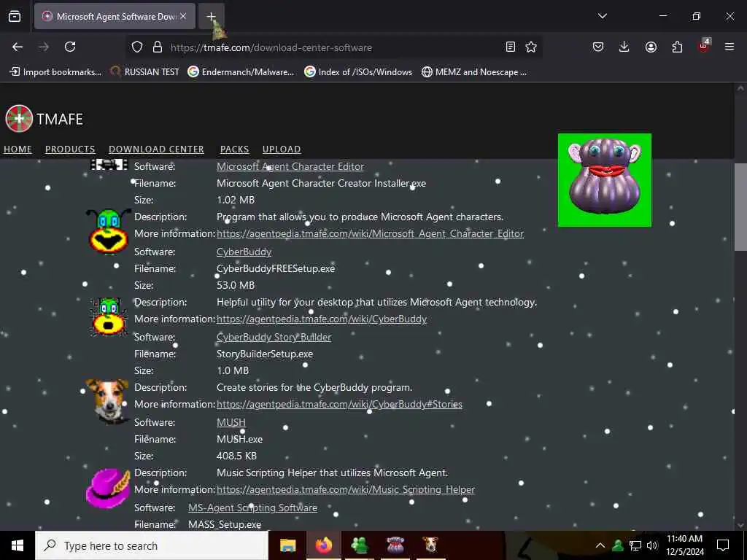747x560 pixels.
Task: Open the PRODUCTS menu item
Action: click(70, 149)
